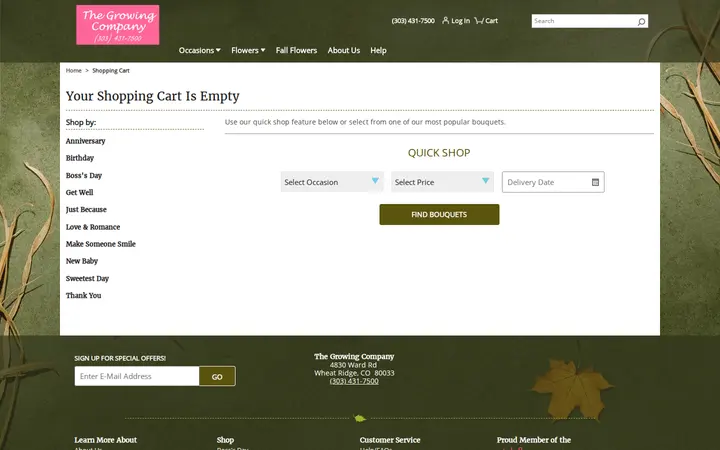
Task: Click the 'Your Shopping Cart Is Empty' heading
Action: tap(152, 96)
